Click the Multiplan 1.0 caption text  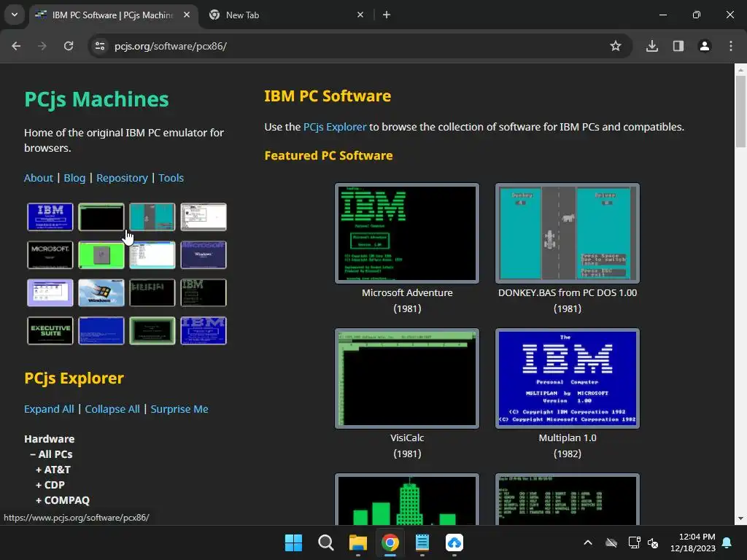(x=568, y=437)
